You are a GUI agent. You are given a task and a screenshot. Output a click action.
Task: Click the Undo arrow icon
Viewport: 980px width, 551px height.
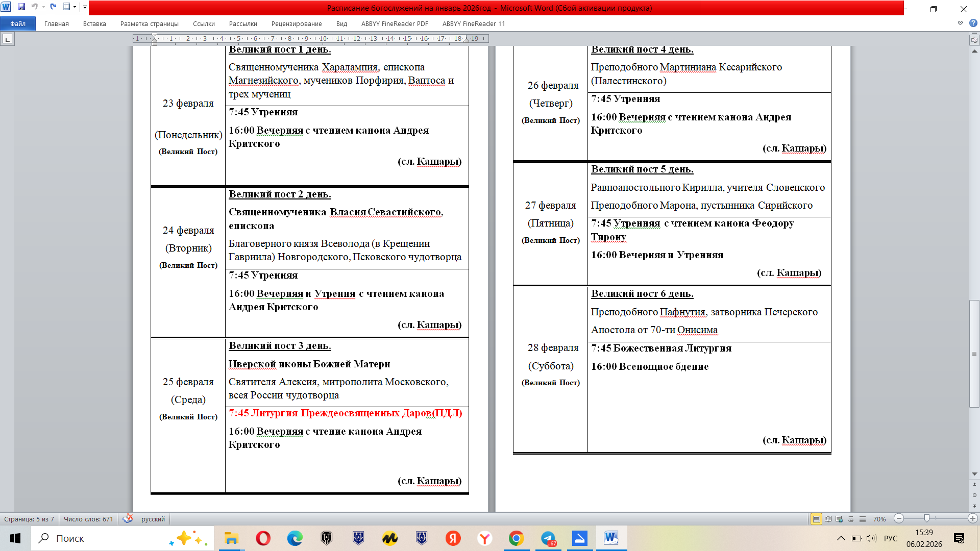click(34, 7)
